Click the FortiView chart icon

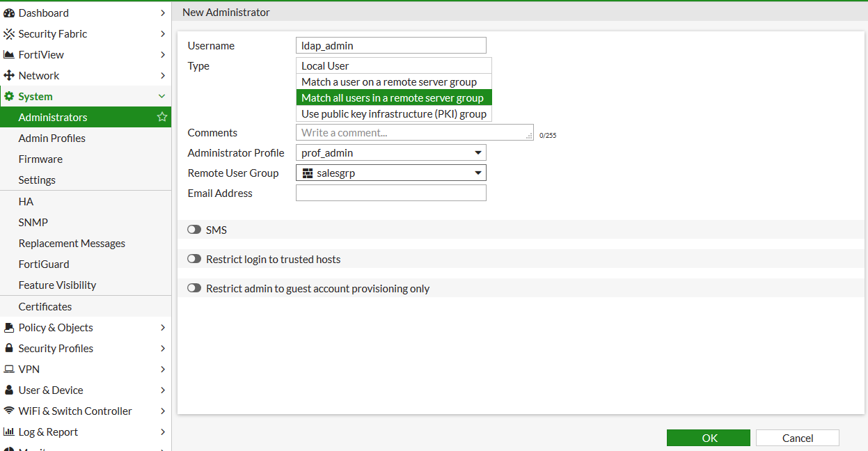[9, 54]
